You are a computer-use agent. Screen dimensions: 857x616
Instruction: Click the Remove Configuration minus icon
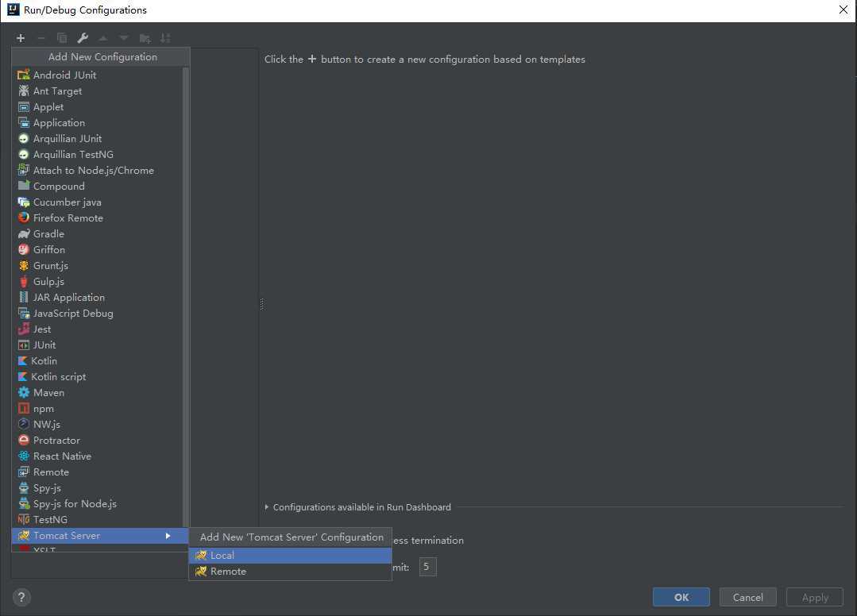[41, 37]
